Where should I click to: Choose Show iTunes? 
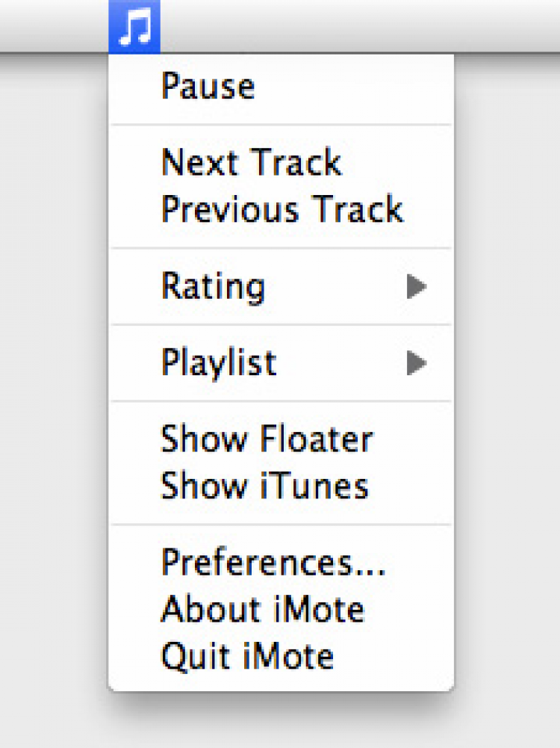[x=264, y=486]
